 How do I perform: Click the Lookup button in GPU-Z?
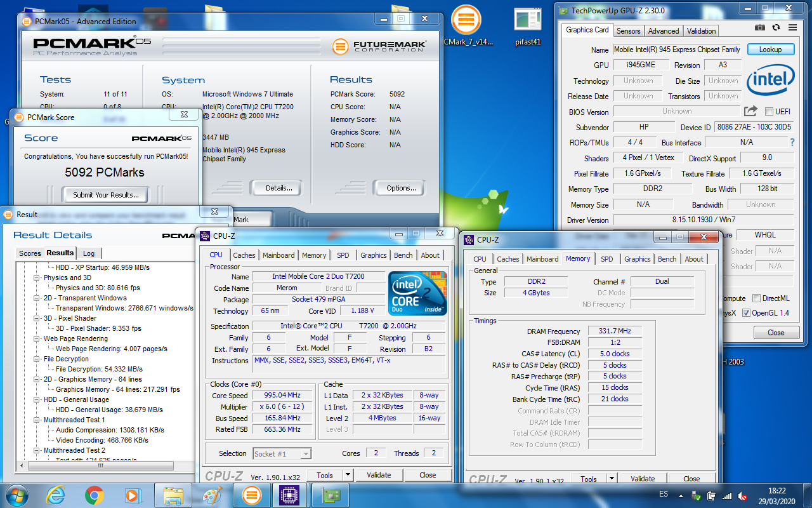770,49
